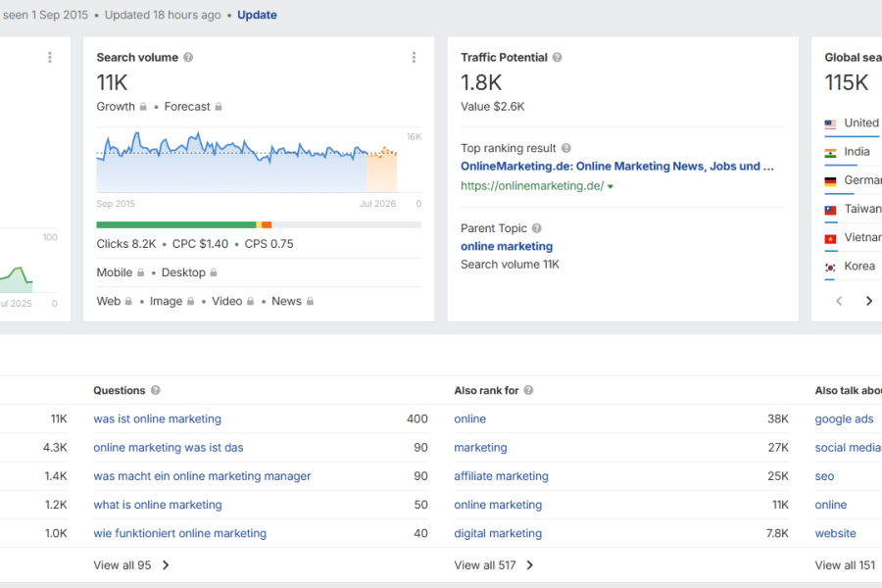Screen dimensions: 882x588
Task: Open question 'was ist online marketing'
Action: (x=158, y=418)
